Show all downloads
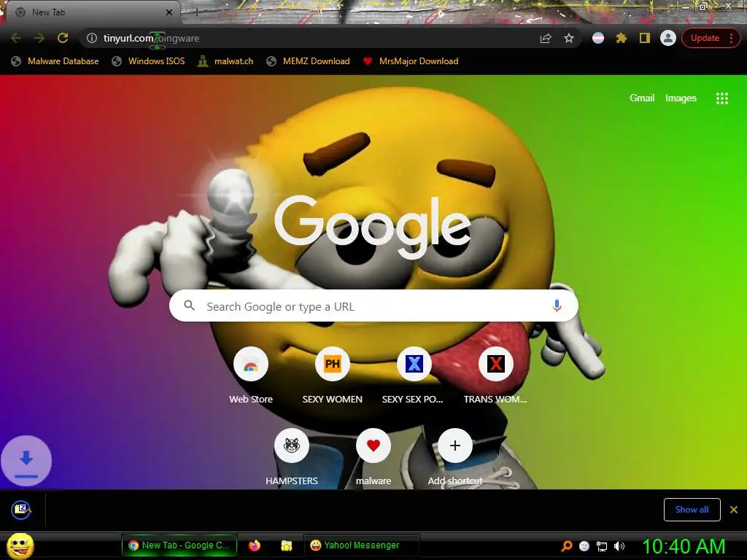This screenshot has height=560, width=747. 692,510
